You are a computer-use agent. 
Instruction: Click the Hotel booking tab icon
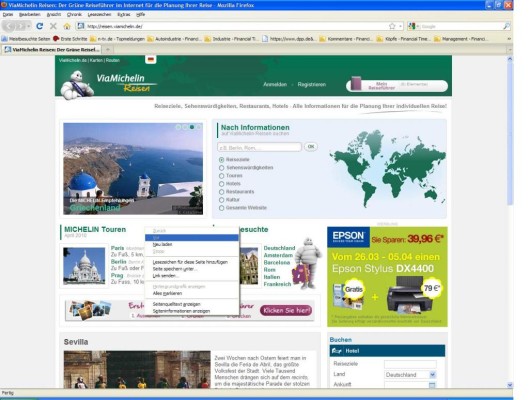pos(336,351)
